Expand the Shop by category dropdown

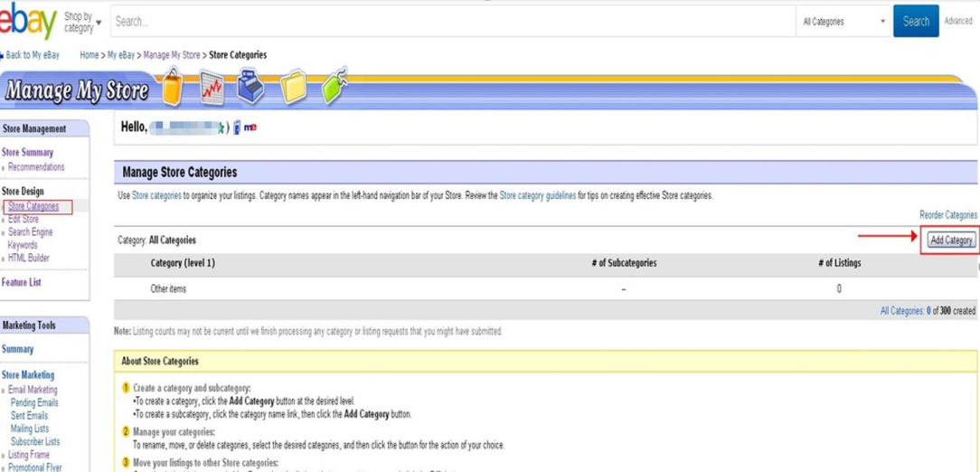83,22
